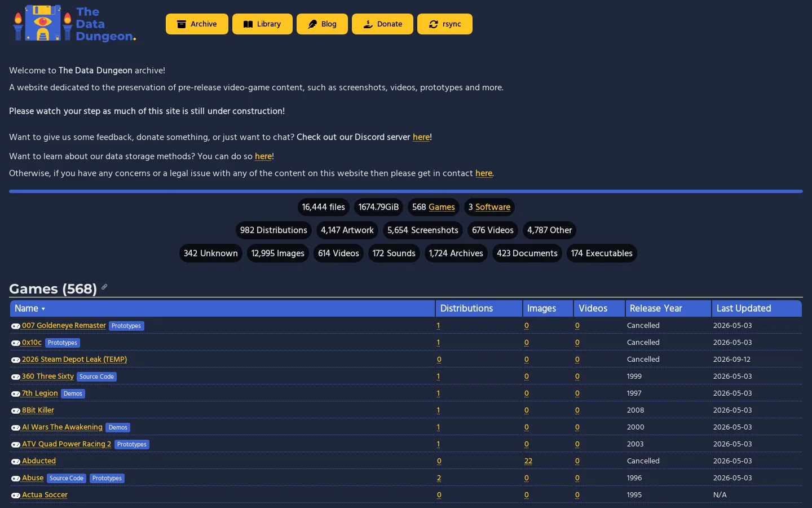Open the data storage methods 'here' link
812x508 pixels.
(x=263, y=156)
